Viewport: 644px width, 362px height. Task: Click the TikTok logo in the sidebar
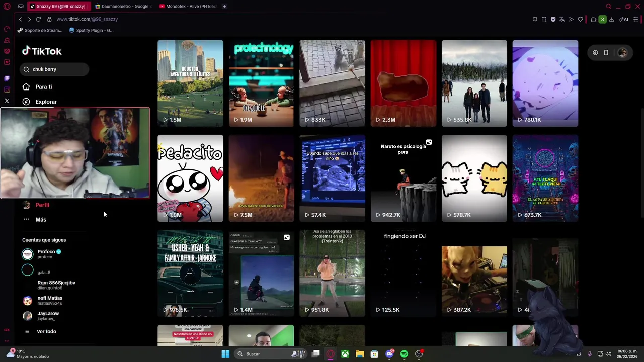(x=42, y=51)
